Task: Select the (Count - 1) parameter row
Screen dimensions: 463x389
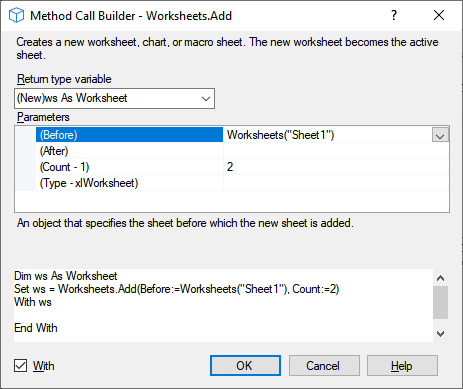Action: 129,167
